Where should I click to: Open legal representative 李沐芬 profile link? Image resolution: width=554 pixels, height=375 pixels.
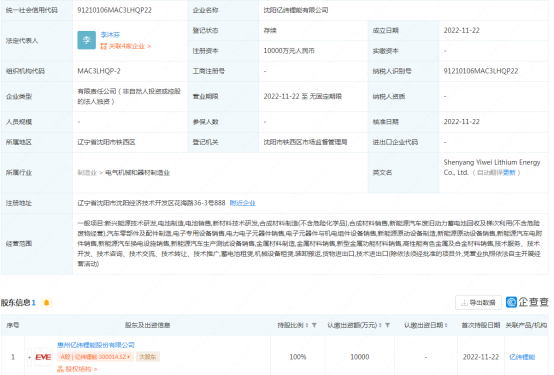coord(110,35)
